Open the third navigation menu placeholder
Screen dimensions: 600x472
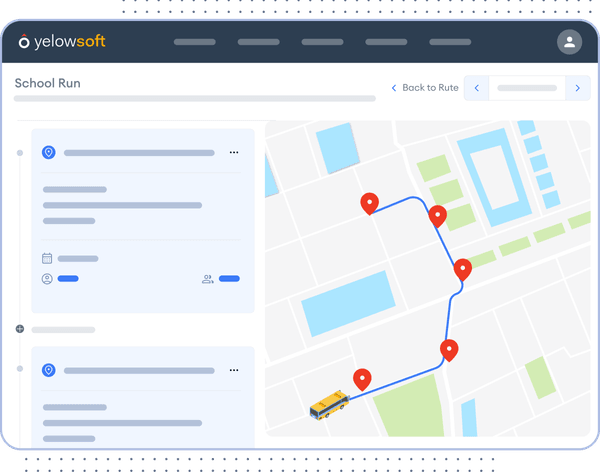pyautogui.click(x=322, y=42)
